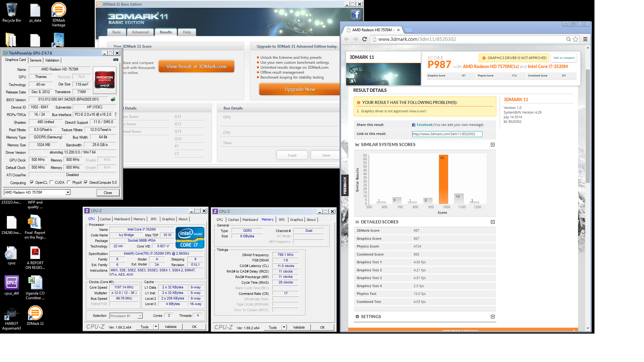This screenshot has width=644, height=362.
Task: Click Intel Core i7 logo in CPU-Z
Action: point(190,238)
